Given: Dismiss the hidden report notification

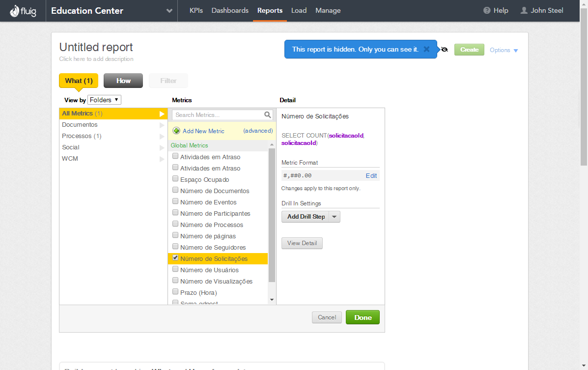Looking at the screenshot, I should point(426,49).
